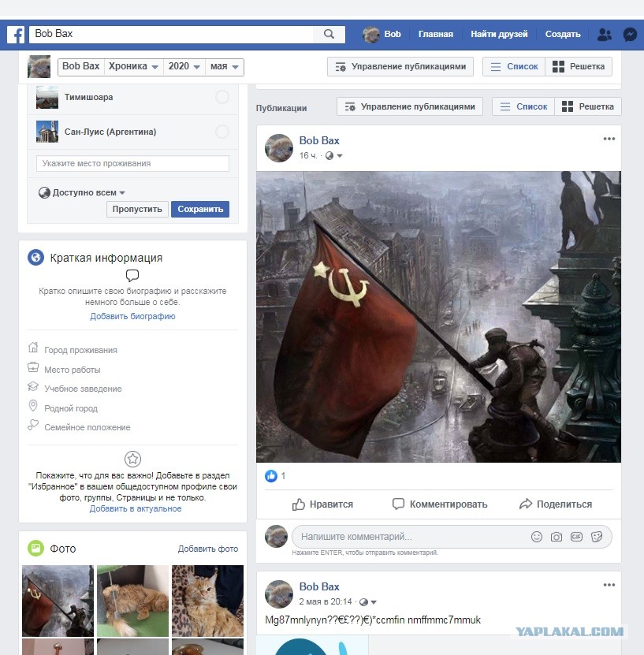Switch to Решетка view in sticky header
Image resolution: width=644 pixels, height=655 pixels.
579,66
